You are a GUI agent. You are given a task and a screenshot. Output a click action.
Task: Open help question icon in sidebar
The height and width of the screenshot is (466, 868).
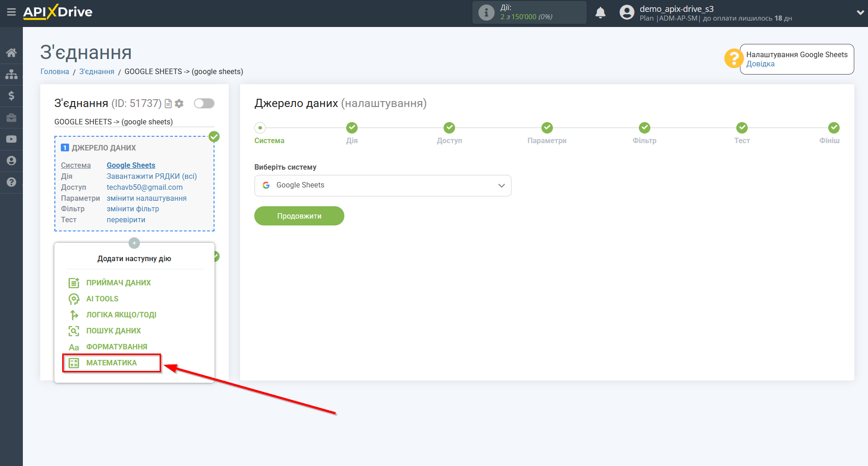pyautogui.click(x=11, y=182)
